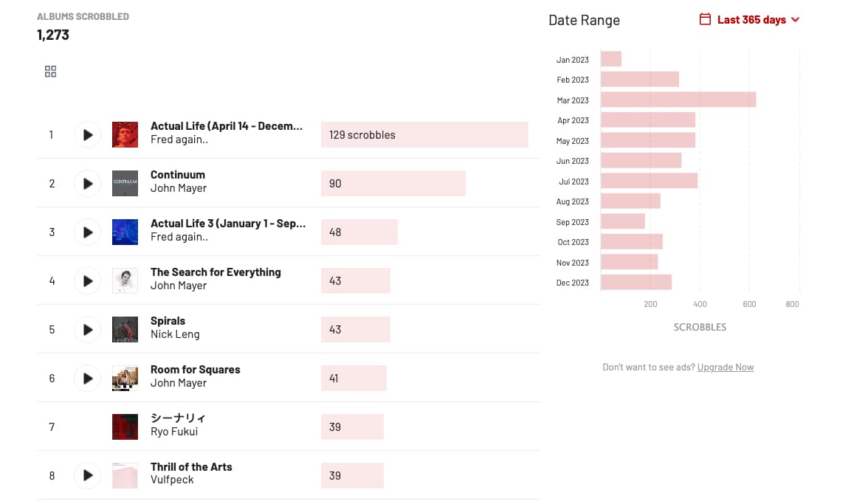Play Thrill of the Arts
Viewport: 851px width, 504px height.
tap(87, 475)
